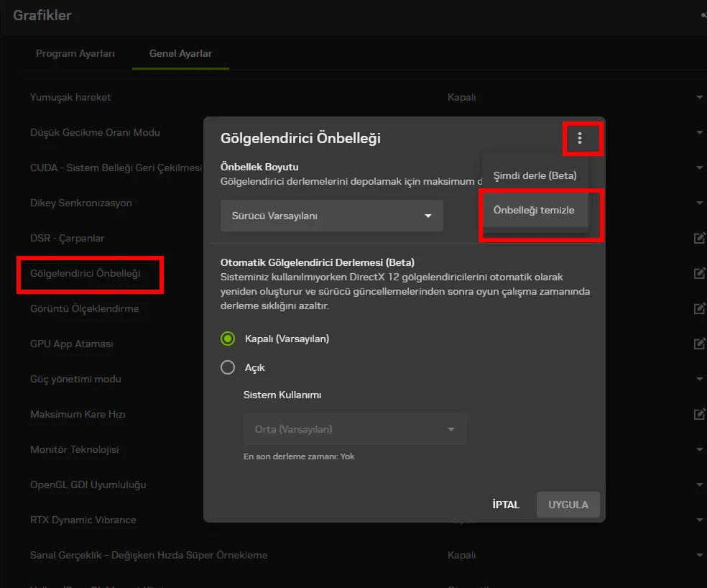Select Gölgelendirici Önbelleği in the settings list
This screenshot has height=588, width=707.
pos(86,273)
